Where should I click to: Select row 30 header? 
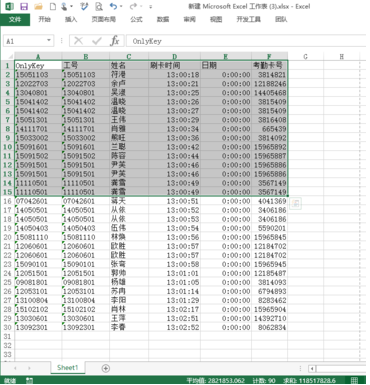click(7, 327)
